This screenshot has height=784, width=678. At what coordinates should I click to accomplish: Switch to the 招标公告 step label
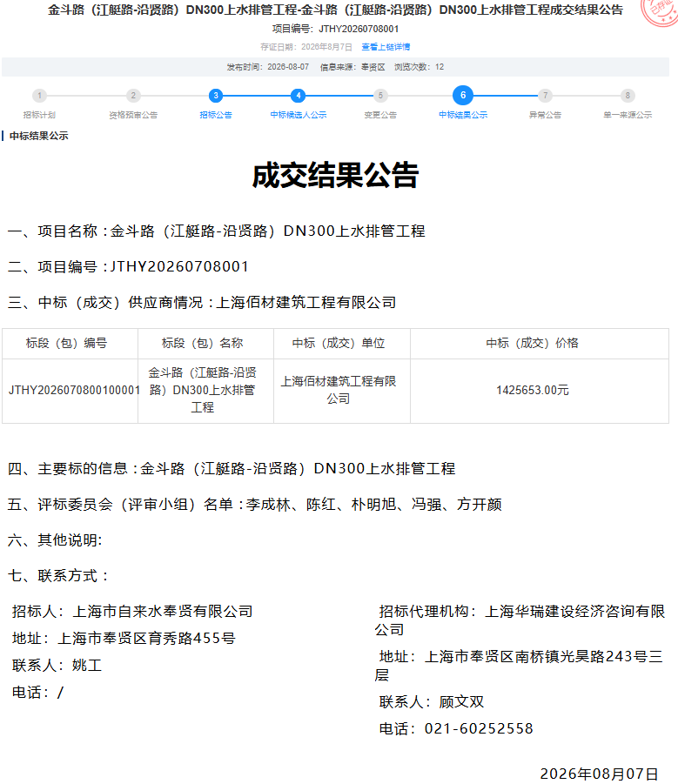216,115
